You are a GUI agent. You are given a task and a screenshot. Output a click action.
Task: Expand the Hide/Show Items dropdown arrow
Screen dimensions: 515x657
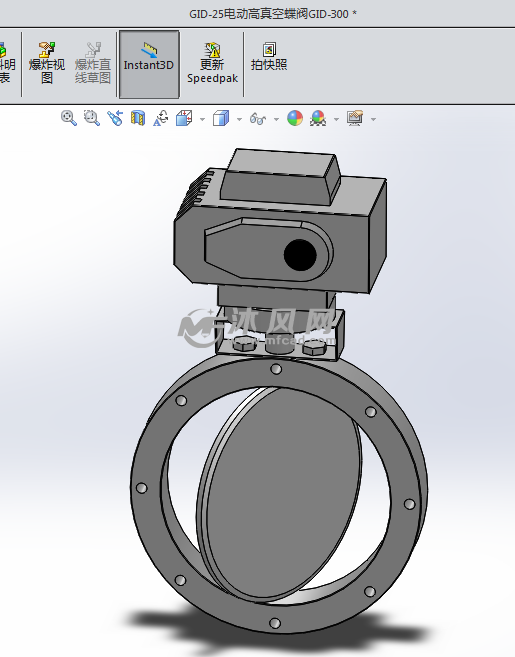(276, 119)
